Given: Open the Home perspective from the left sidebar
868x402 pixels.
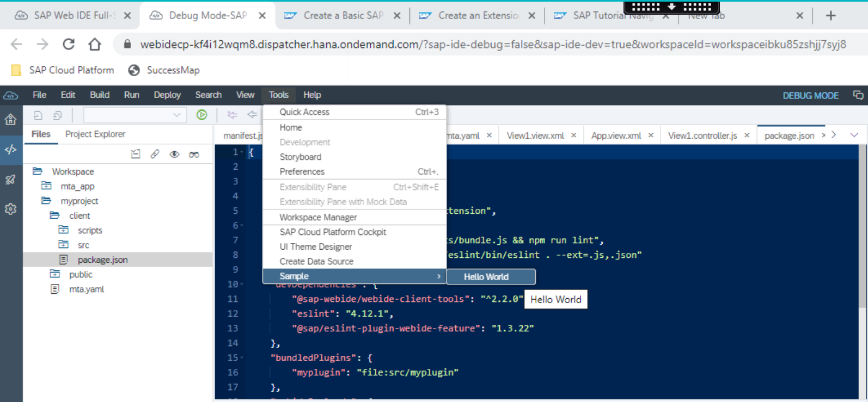Looking at the screenshot, I should [x=10, y=120].
